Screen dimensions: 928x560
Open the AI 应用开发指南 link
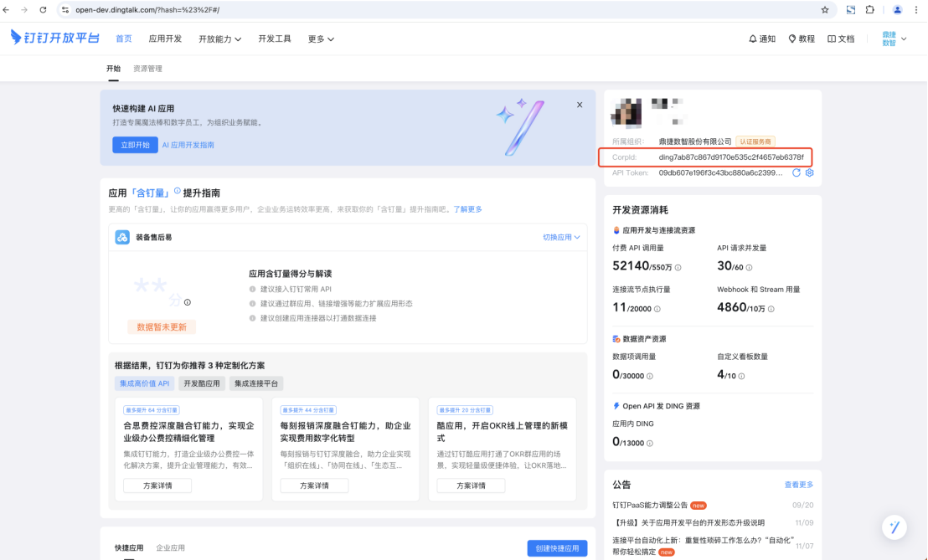pyautogui.click(x=188, y=145)
